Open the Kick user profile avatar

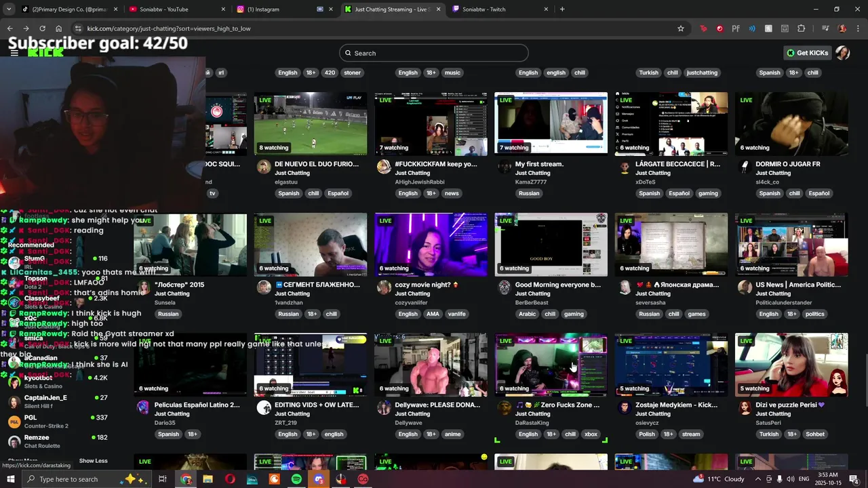tap(842, 53)
